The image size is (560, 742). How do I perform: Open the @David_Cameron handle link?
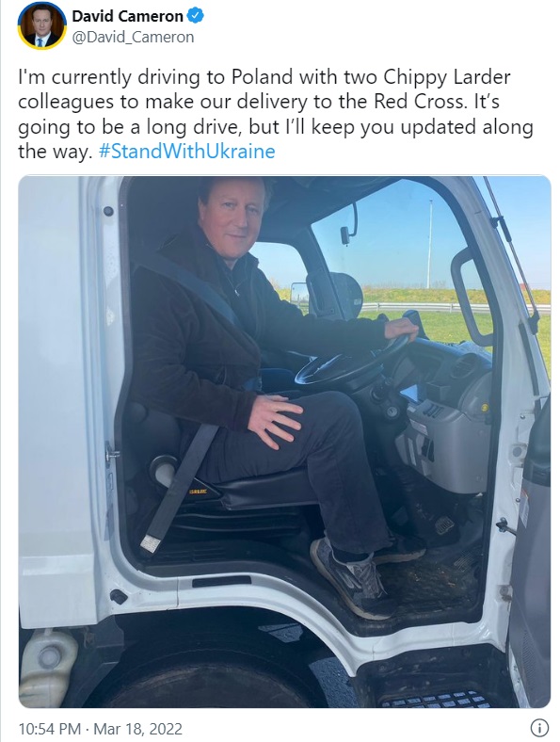(x=133, y=37)
